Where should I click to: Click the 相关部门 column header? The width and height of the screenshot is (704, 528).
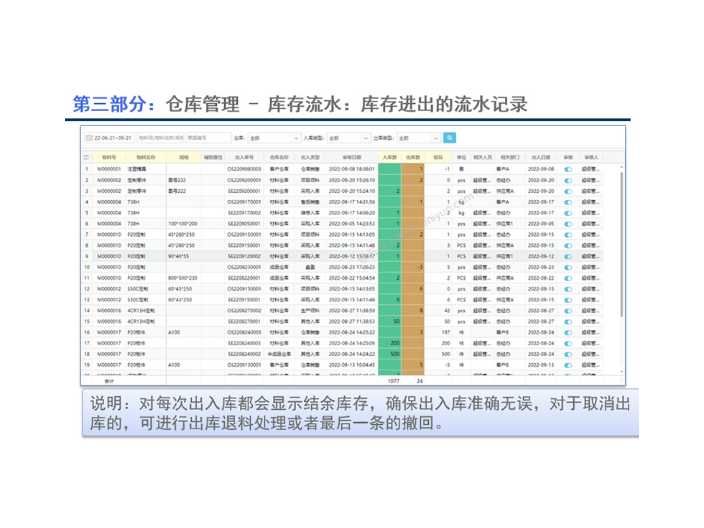[x=509, y=158]
